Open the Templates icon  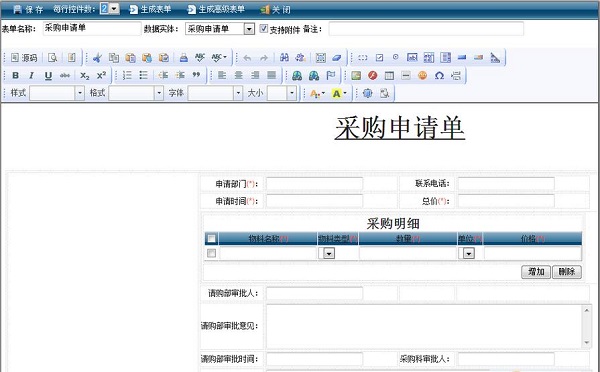click(72, 58)
